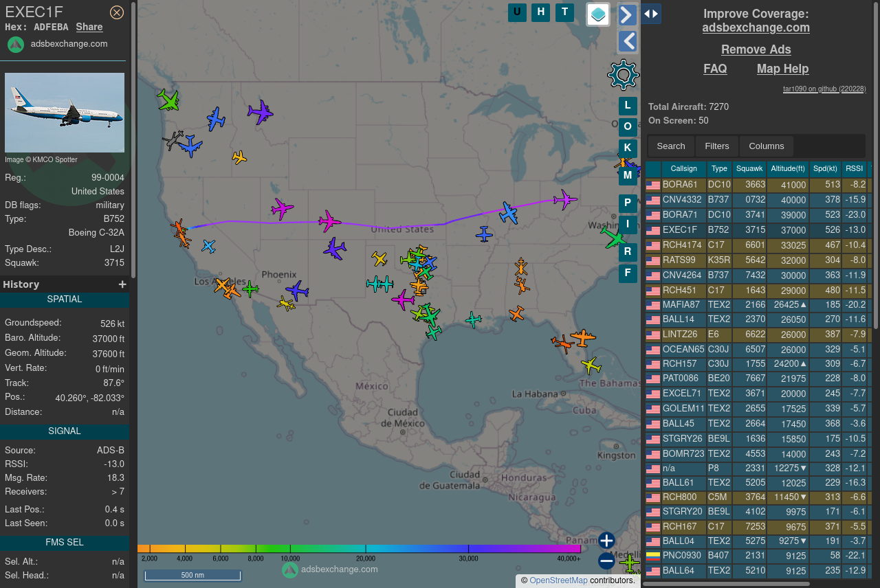Open the OpenStreetMap contributors link
This screenshot has height=588, width=880.
click(558, 580)
